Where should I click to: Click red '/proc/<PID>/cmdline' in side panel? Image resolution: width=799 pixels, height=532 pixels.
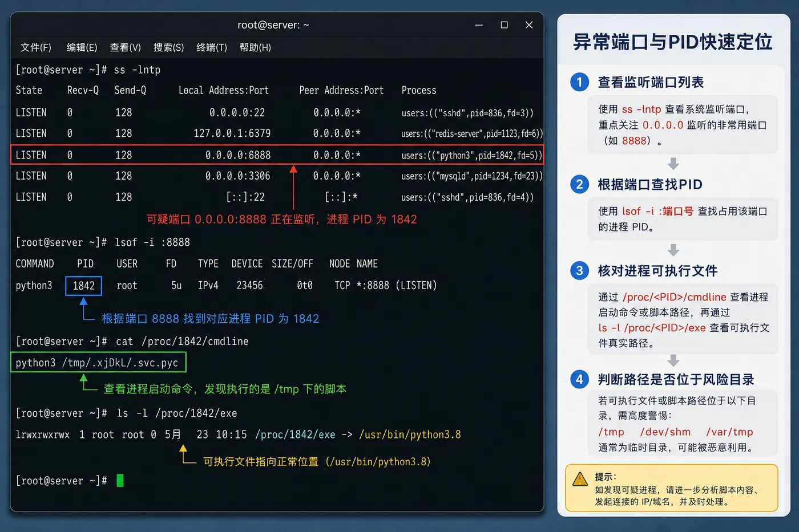(675, 297)
